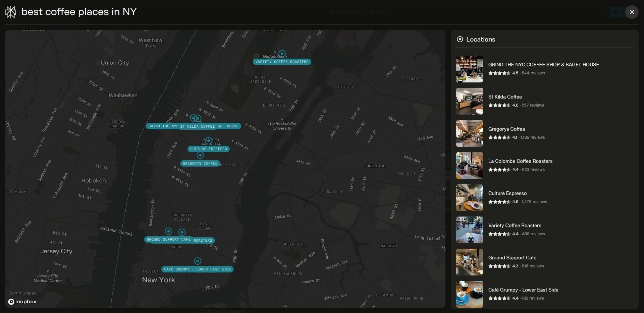
Task: Click the 'Jersey City' label on the map
Action: coord(56,251)
